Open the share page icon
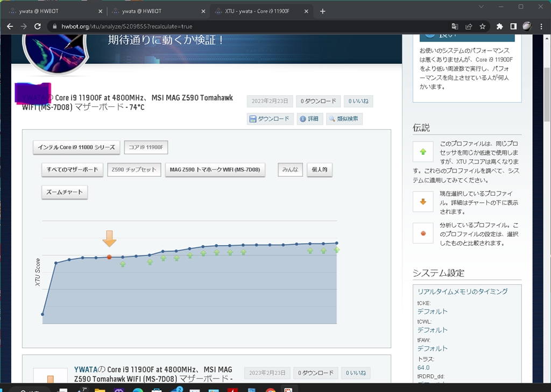Viewport: 551px width, 392px height. 469,26
